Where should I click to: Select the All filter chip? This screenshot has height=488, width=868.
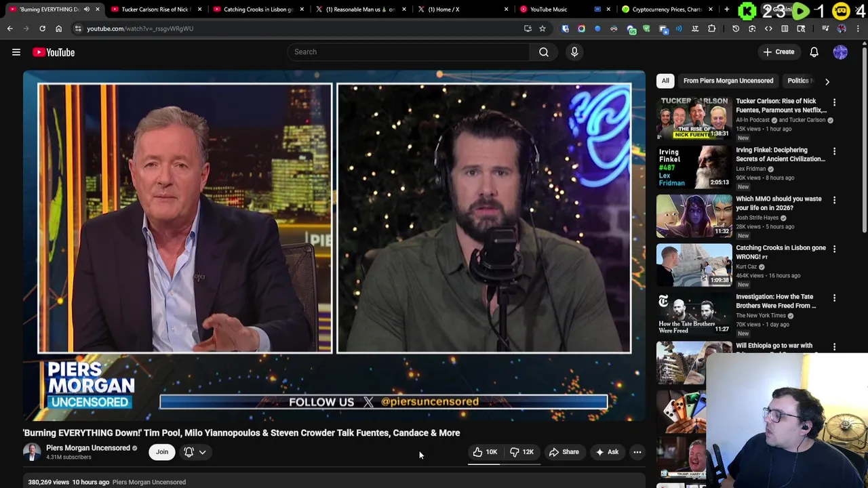[x=665, y=81]
